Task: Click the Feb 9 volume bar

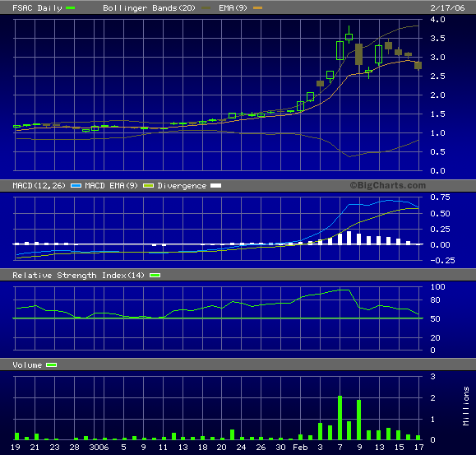Action: (x=358, y=420)
